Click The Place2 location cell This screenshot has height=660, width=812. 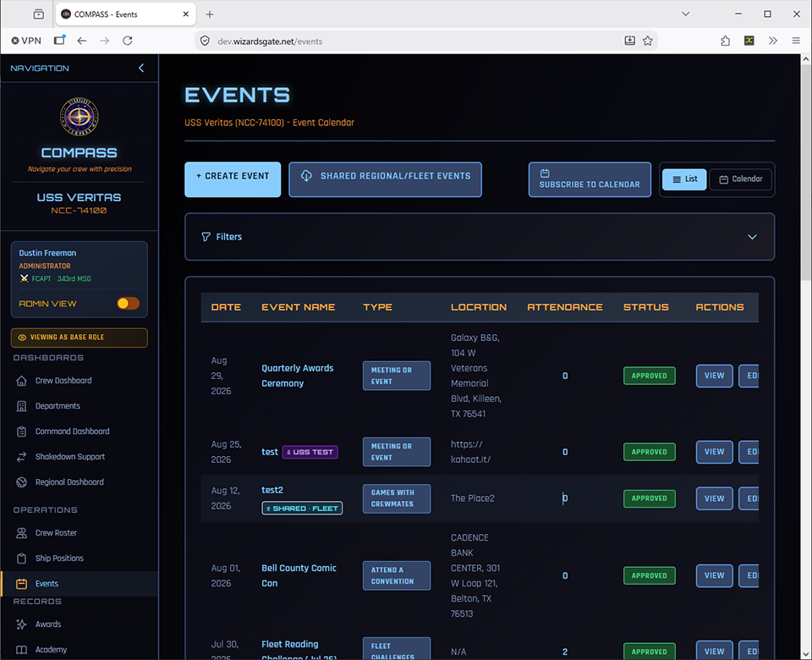tap(473, 499)
